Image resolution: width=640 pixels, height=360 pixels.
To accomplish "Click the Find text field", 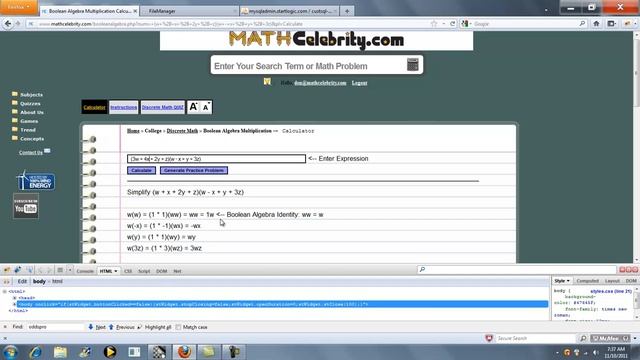I will click(55, 327).
